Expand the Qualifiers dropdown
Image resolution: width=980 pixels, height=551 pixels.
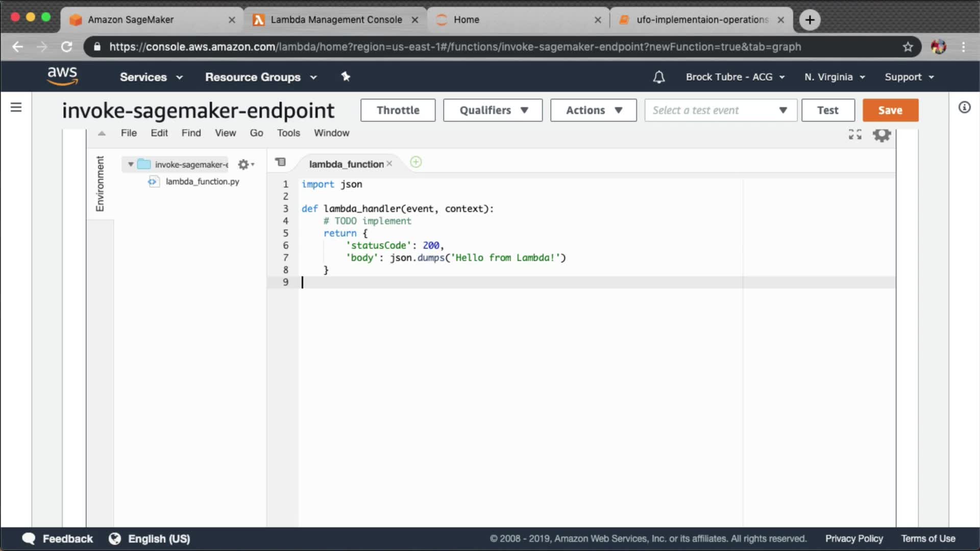[493, 110]
